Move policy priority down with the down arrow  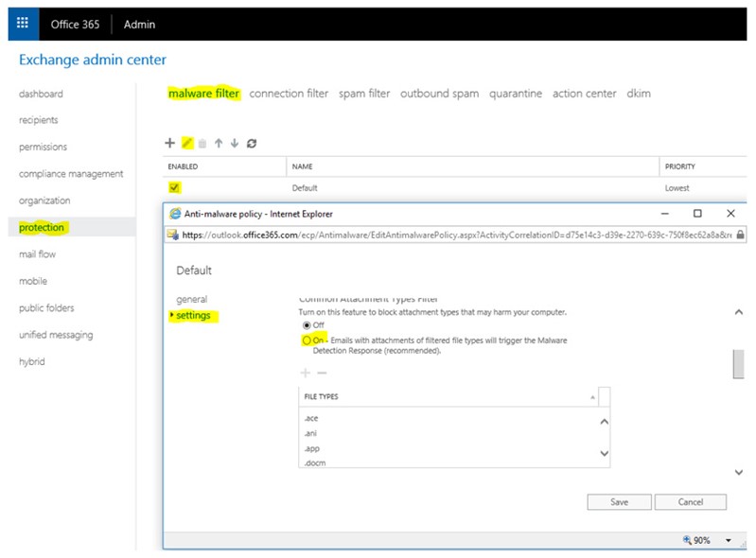pos(235,144)
